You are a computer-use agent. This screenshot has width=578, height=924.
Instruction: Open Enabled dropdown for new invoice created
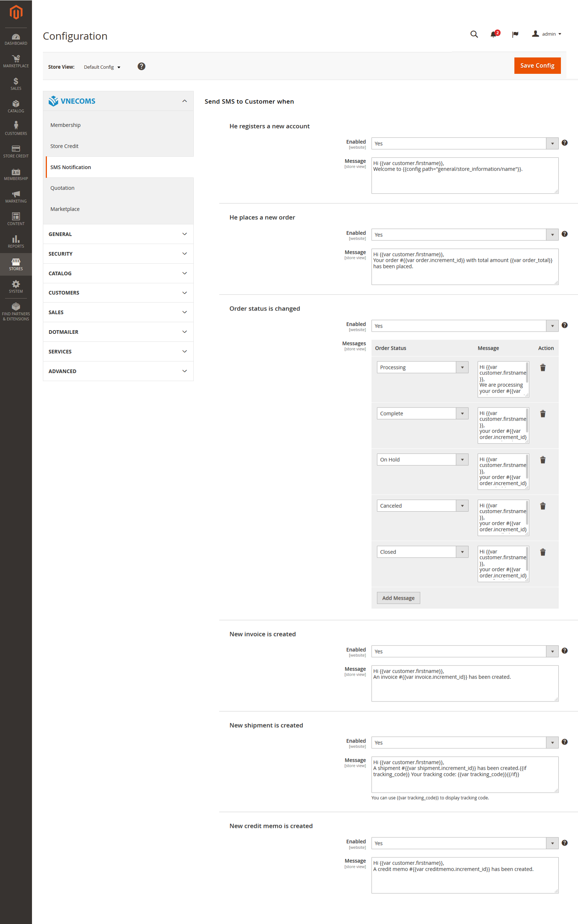465,651
